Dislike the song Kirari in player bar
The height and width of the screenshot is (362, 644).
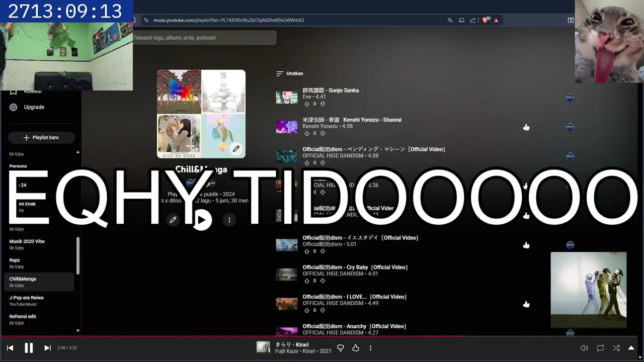(x=341, y=348)
